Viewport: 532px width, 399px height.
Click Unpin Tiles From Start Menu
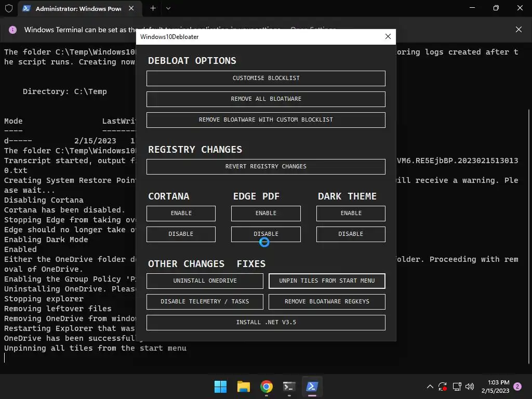click(327, 281)
